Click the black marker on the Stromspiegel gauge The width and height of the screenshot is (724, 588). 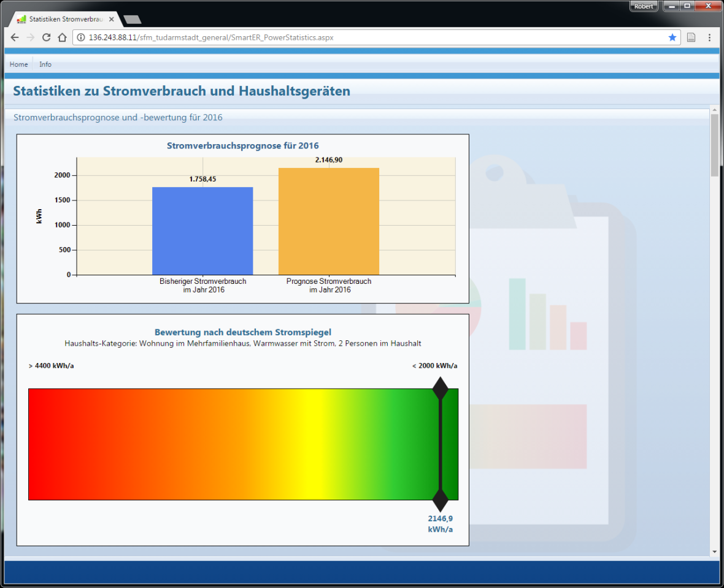coord(440,445)
